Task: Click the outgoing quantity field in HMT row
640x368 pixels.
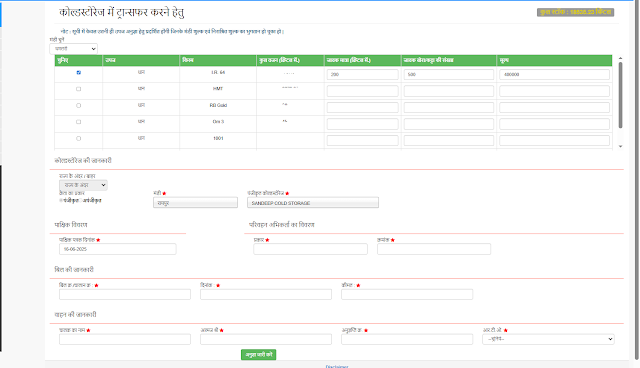Action: tap(362, 91)
